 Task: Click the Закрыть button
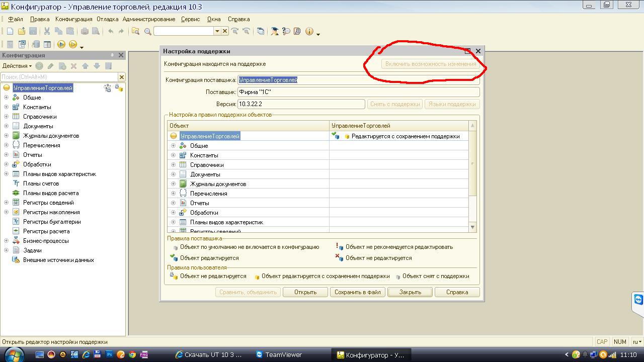[x=410, y=292]
